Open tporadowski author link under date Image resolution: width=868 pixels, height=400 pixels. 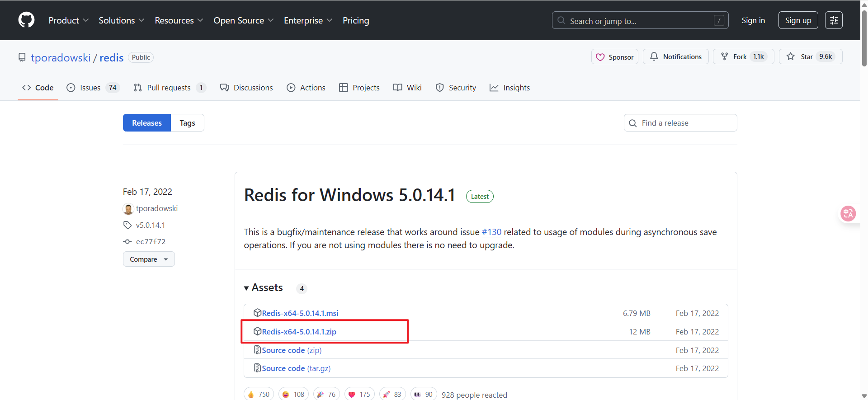[157, 208]
